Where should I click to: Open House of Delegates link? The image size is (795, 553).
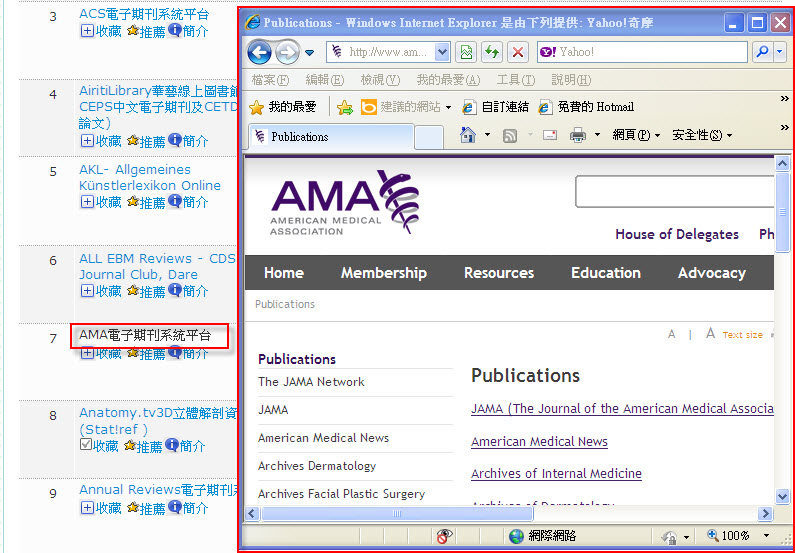(x=677, y=234)
